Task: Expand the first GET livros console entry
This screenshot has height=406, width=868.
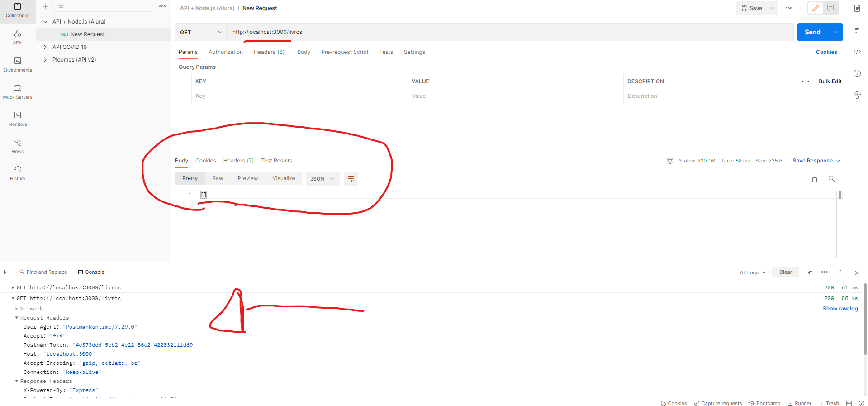Action: point(13,287)
